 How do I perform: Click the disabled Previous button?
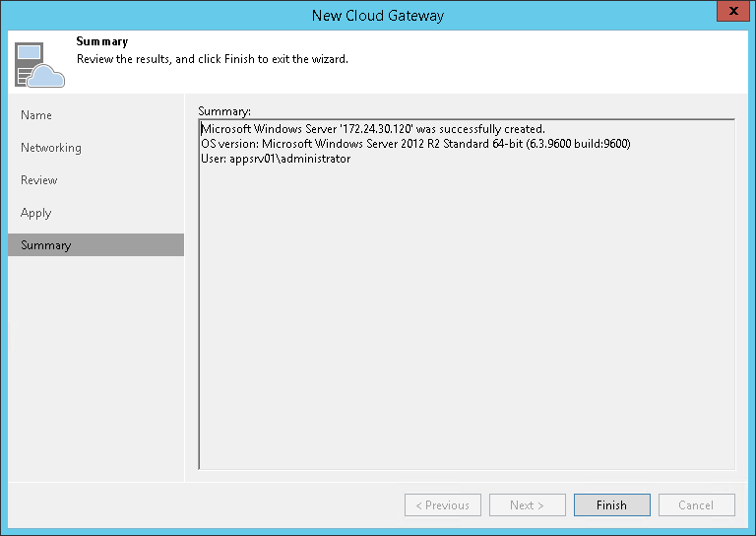[443, 504]
